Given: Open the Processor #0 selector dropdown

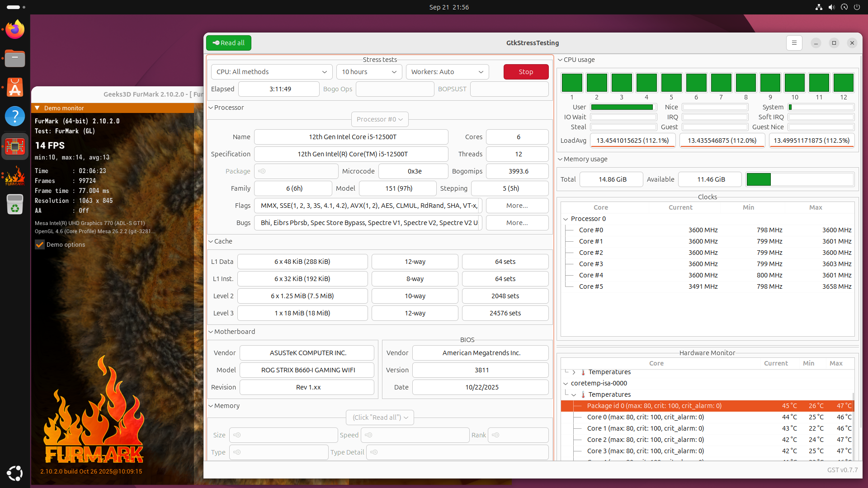Looking at the screenshot, I should point(380,119).
